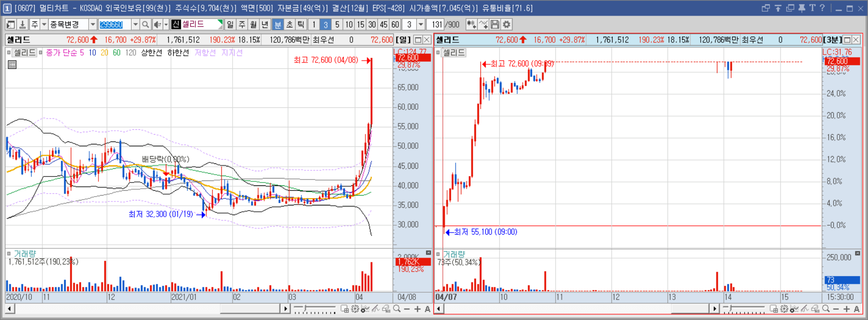The width and height of the screenshot is (868, 320).
Task: Select the 15-minute interval button
Action: (360, 24)
